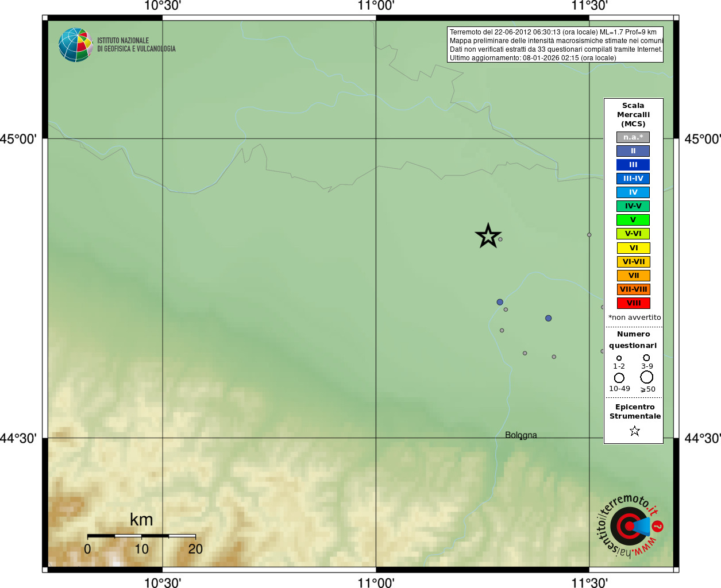Click the haisentitoilterremoto.it logo

tap(630, 526)
